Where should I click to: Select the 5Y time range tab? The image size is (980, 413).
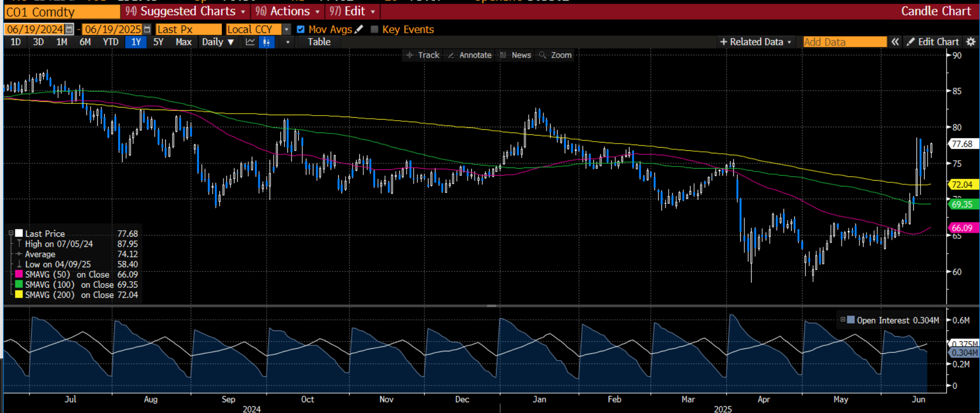[x=158, y=42]
